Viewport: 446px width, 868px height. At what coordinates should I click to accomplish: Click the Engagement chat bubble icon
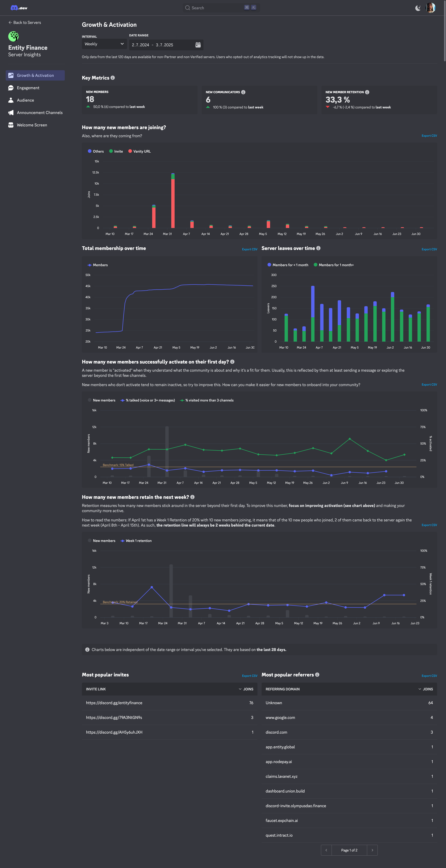pos(11,88)
